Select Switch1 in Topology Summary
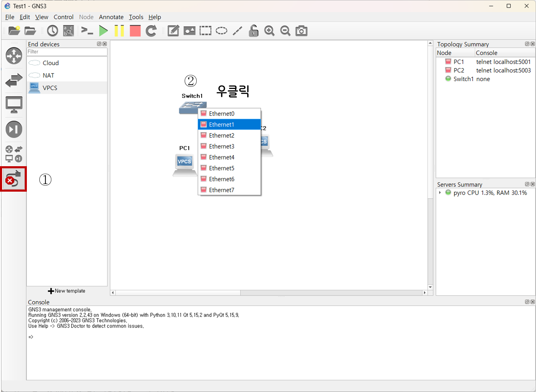Image resolution: width=536 pixels, height=392 pixels. 463,79
